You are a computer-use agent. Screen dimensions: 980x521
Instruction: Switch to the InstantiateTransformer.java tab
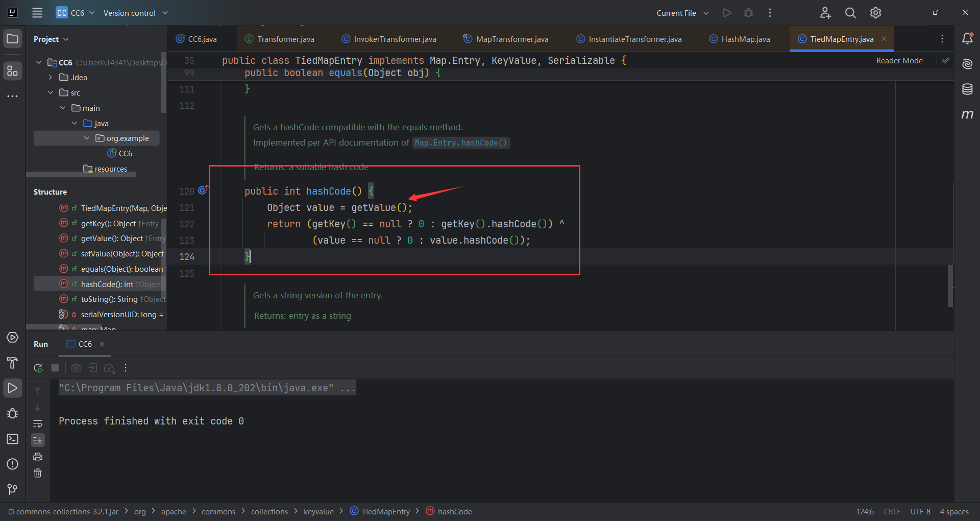click(629, 39)
